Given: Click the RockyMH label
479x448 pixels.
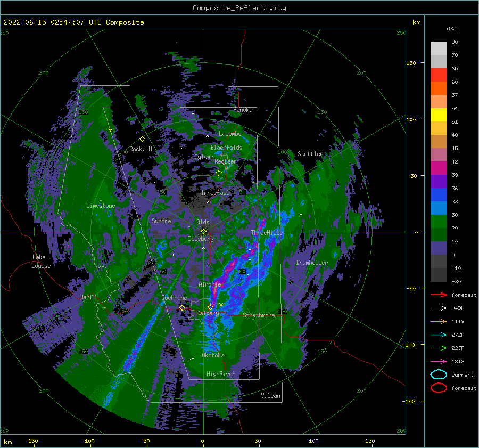Looking at the screenshot, I should pos(141,149).
